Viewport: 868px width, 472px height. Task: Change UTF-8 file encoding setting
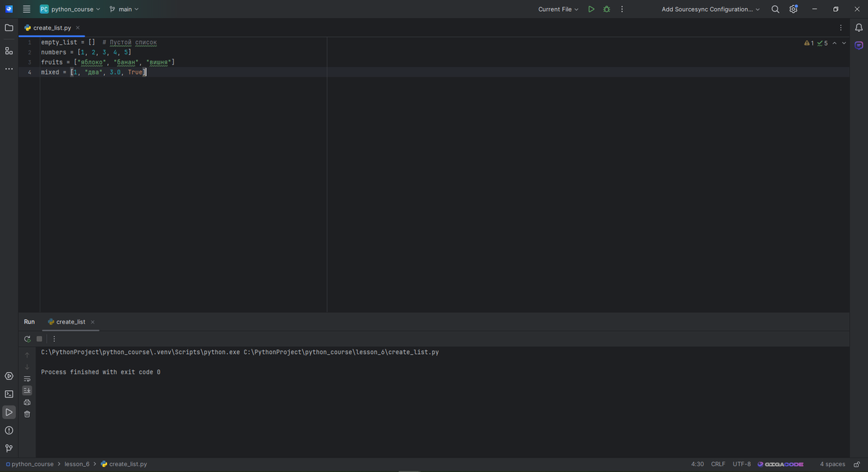(x=741, y=464)
